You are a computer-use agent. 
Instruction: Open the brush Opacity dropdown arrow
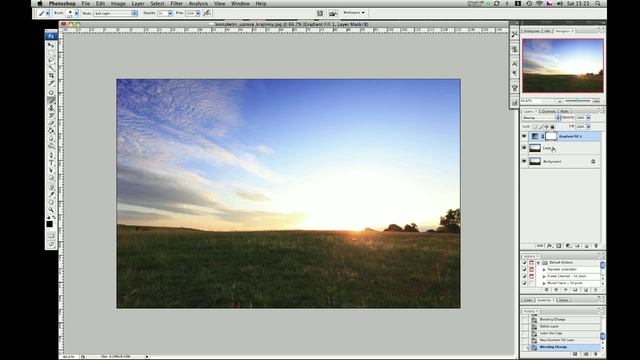tap(170, 13)
